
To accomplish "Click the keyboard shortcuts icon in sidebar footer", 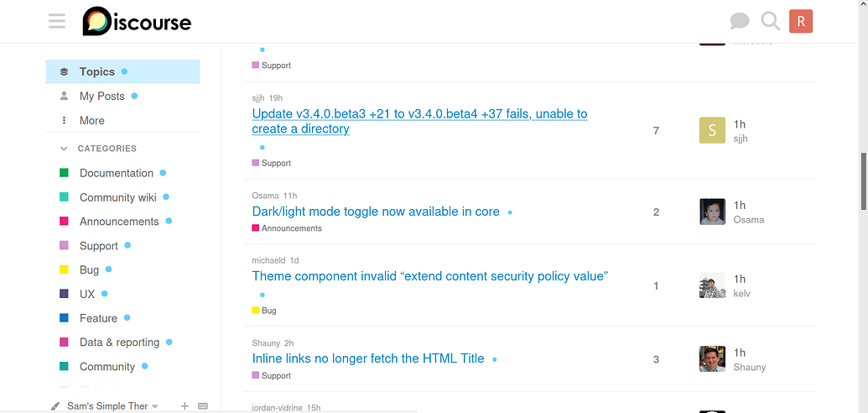I will [202, 406].
